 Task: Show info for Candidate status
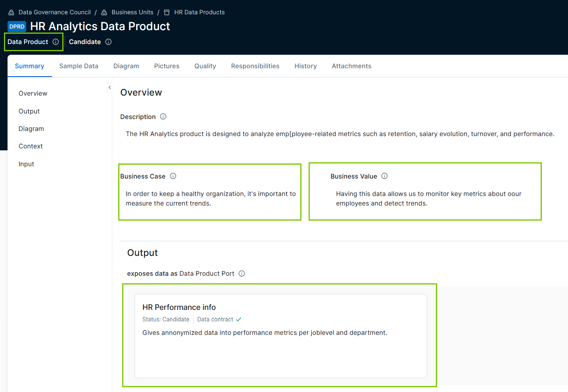point(108,42)
